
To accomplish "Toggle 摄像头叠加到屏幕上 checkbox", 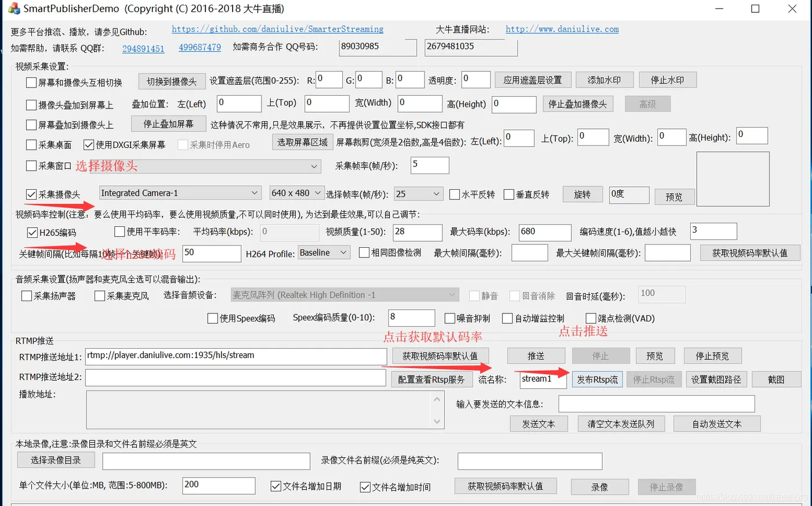I will coord(31,105).
